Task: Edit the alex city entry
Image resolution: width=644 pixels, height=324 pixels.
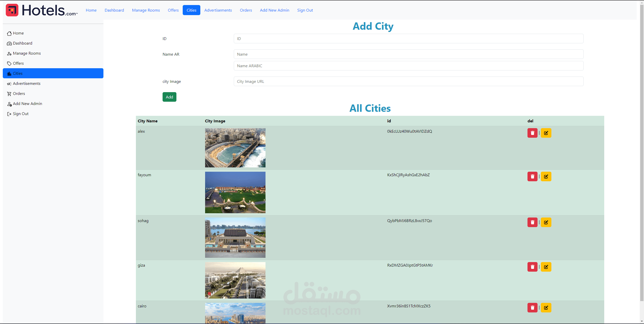Action: coord(546,133)
